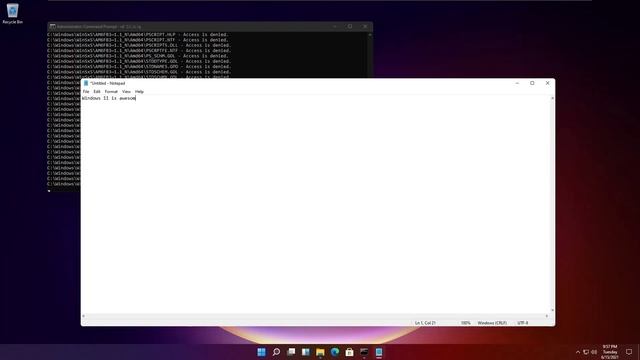This screenshot has width=640, height=360.
Task: Click the Command Prompt title bar icon
Action: [x=53, y=27]
